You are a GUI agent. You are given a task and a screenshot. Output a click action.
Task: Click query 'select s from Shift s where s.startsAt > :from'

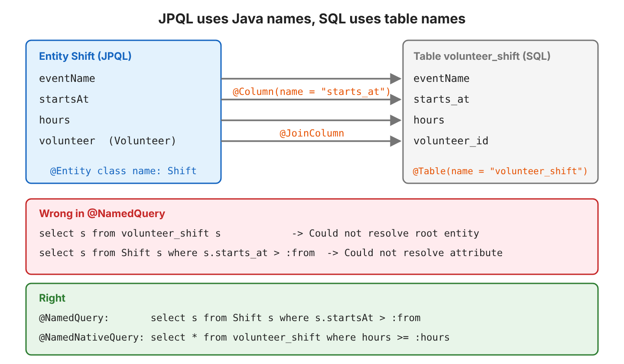tap(286, 318)
